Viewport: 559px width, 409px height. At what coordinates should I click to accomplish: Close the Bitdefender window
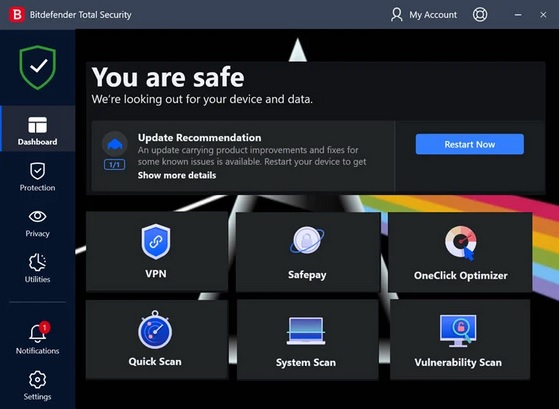tap(543, 15)
